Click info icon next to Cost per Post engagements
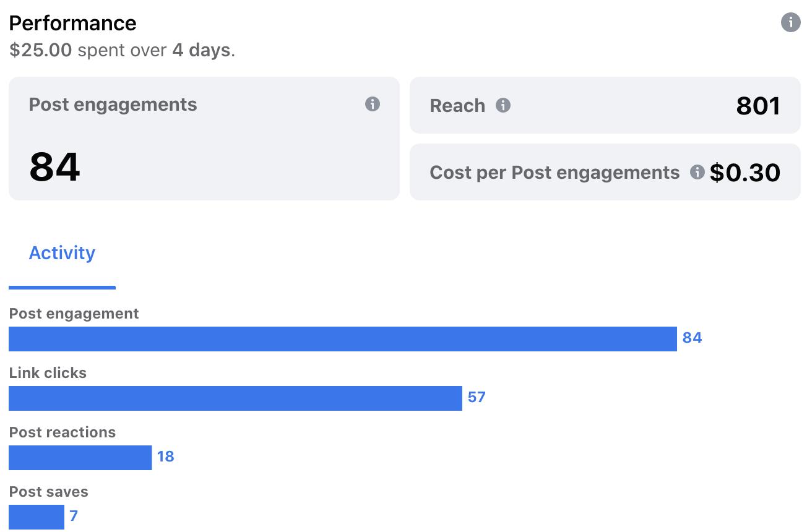Screen dimensions: 807x532 pyautogui.click(x=697, y=172)
